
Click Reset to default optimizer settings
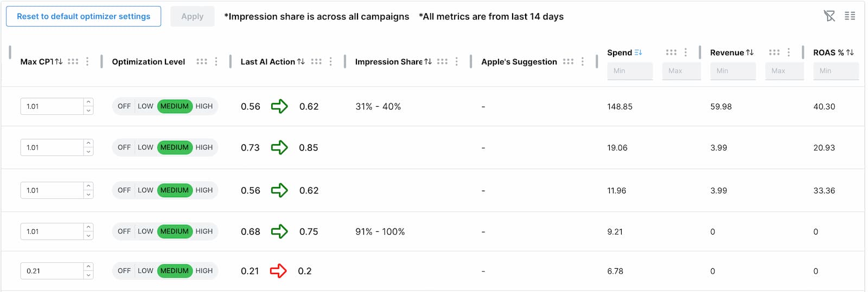click(x=84, y=16)
